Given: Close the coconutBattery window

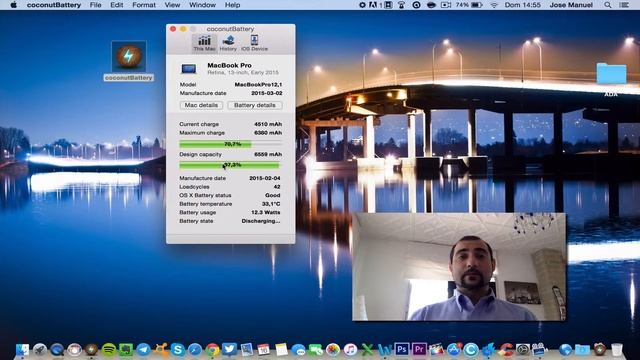Looking at the screenshot, I should (173, 29).
